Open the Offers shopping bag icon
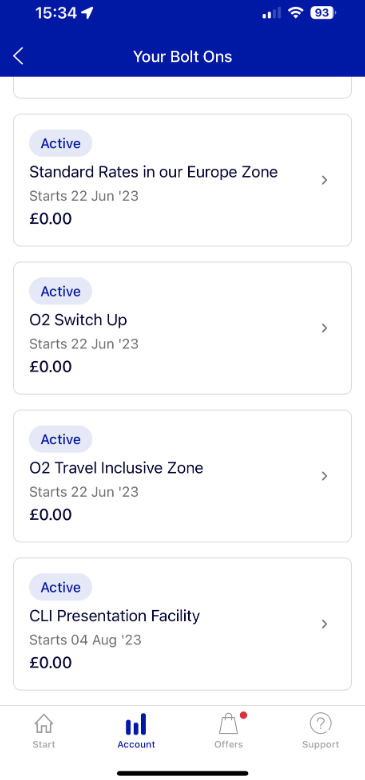365x780 pixels. [229, 724]
